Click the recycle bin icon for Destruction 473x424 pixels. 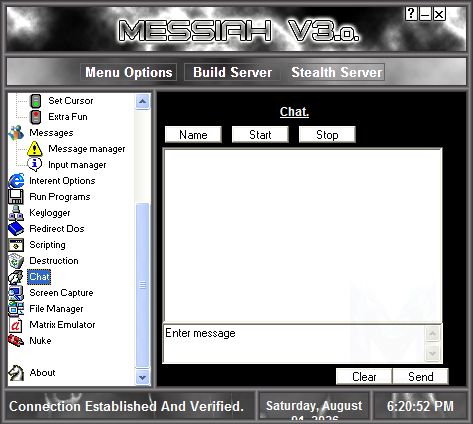point(16,261)
